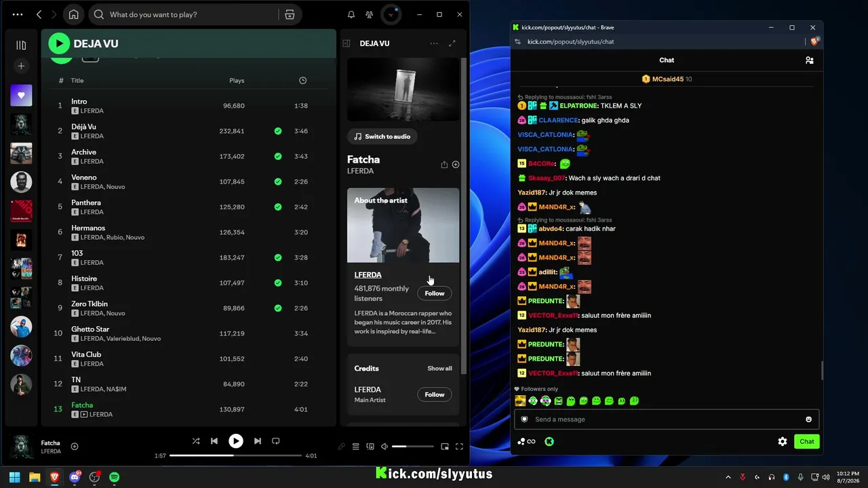
Task: Sort tracks by Title column
Action: click(77, 81)
